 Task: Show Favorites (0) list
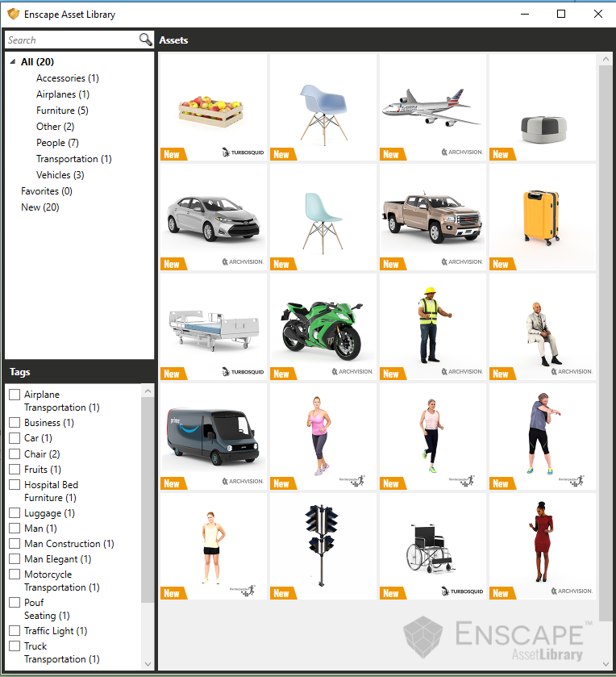click(x=47, y=191)
